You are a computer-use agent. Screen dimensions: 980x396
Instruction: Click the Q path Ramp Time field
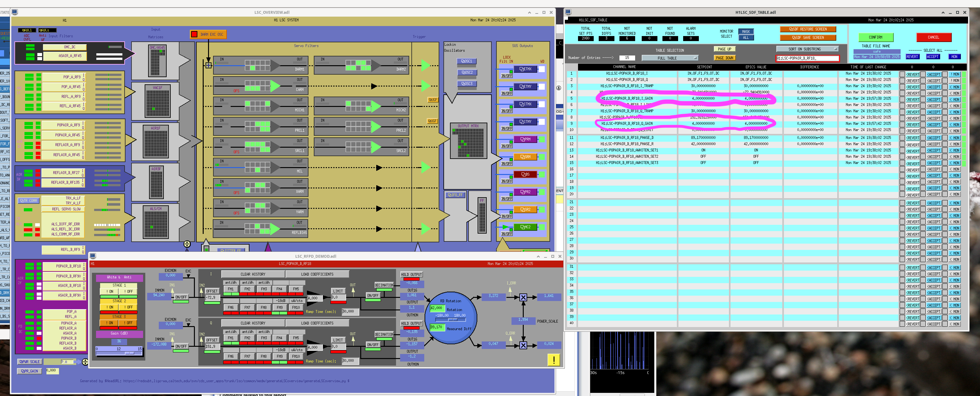[x=350, y=361]
